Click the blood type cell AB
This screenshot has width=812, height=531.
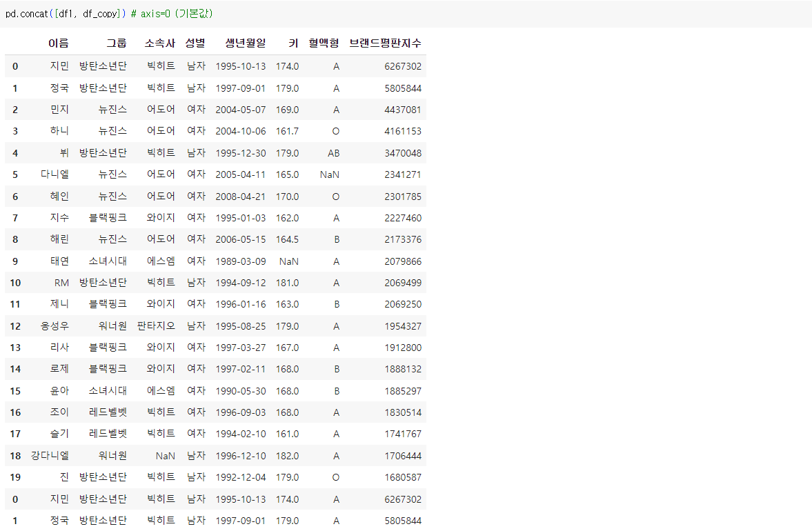click(x=333, y=153)
